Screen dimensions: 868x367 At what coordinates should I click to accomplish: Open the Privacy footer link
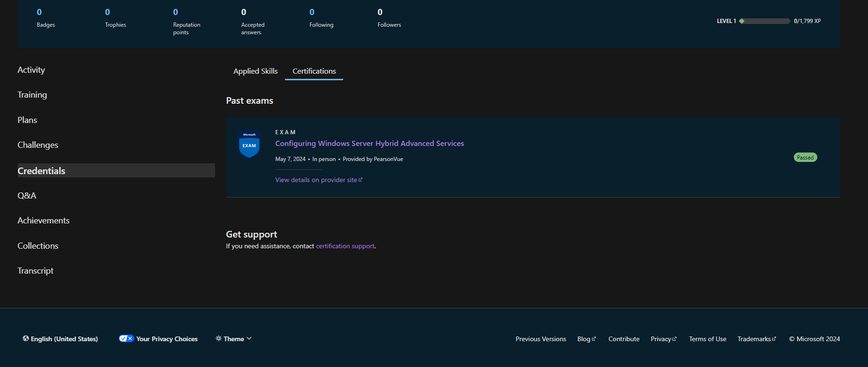pyautogui.click(x=663, y=339)
